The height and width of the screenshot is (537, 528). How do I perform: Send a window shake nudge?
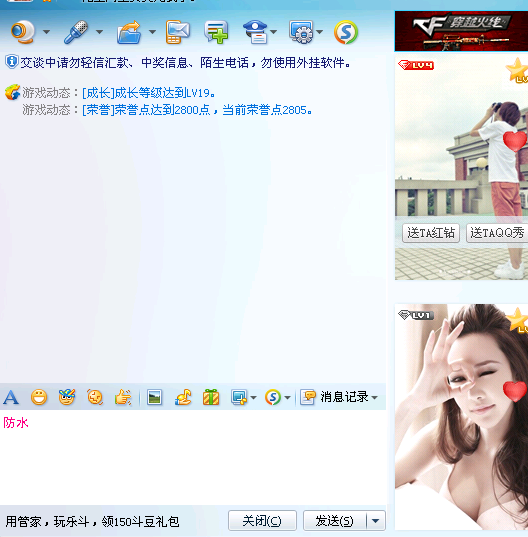(x=95, y=397)
